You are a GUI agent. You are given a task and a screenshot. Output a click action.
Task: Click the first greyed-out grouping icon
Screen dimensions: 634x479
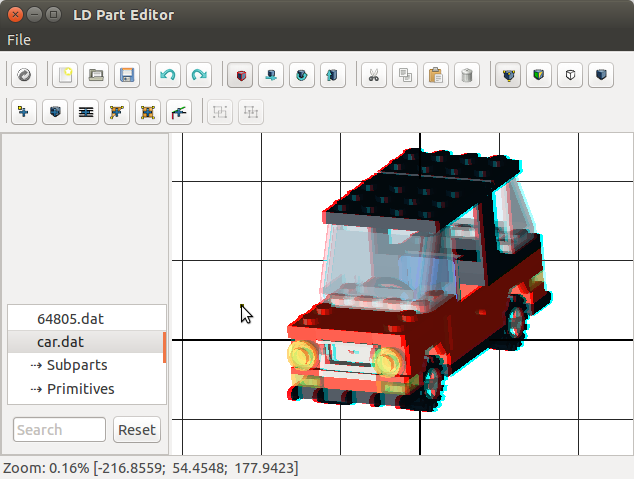point(220,112)
